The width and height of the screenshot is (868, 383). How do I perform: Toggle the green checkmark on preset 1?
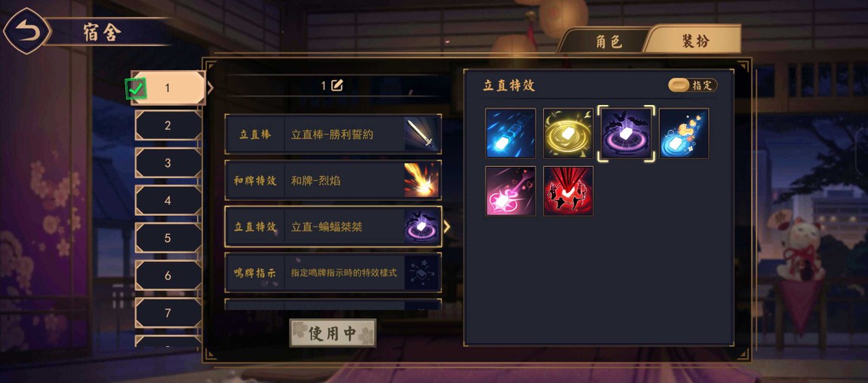click(x=136, y=88)
